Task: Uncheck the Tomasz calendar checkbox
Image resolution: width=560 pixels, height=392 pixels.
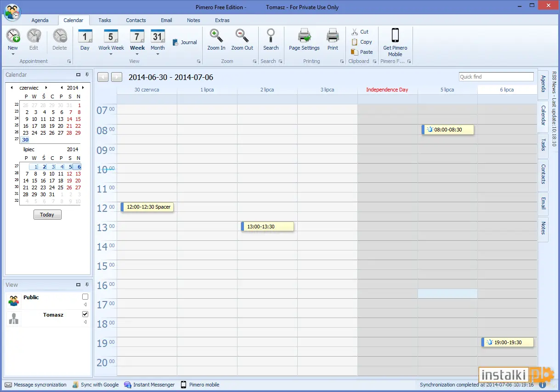Action: pos(85,314)
